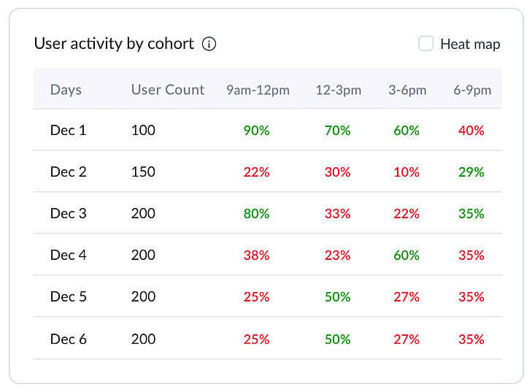The height and width of the screenshot is (392, 532).
Task: Click 80% cell in Dec 3 row
Action: (x=256, y=214)
